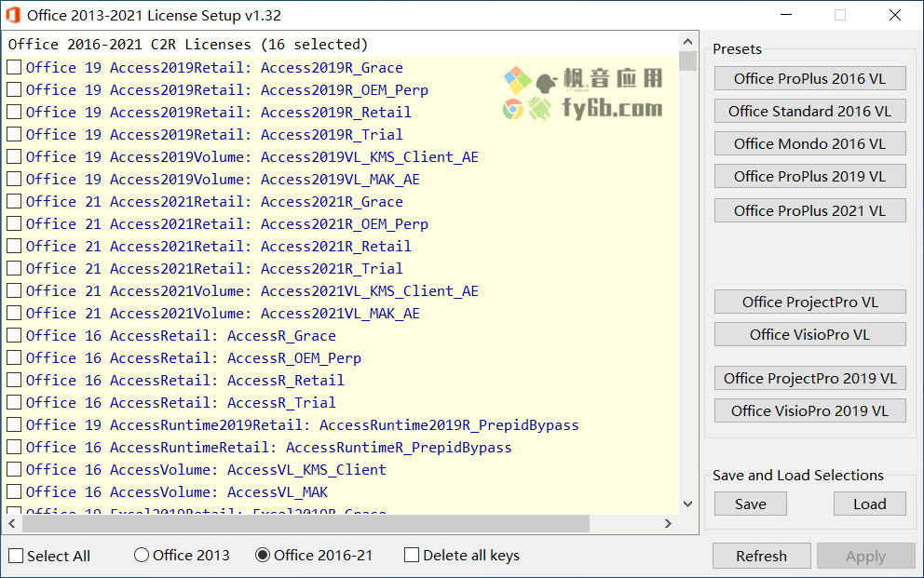Switch to the Office 2013 radio option
924x578 pixels.
click(142, 555)
